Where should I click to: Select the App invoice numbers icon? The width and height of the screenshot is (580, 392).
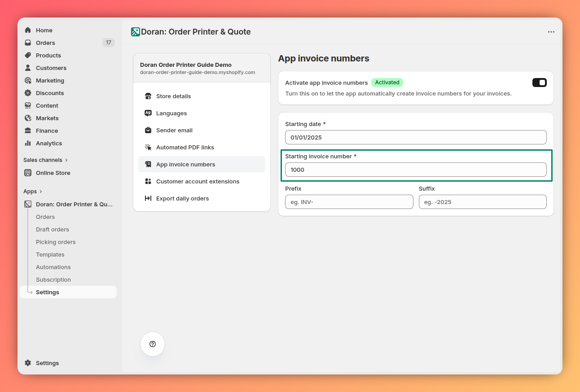click(x=148, y=164)
